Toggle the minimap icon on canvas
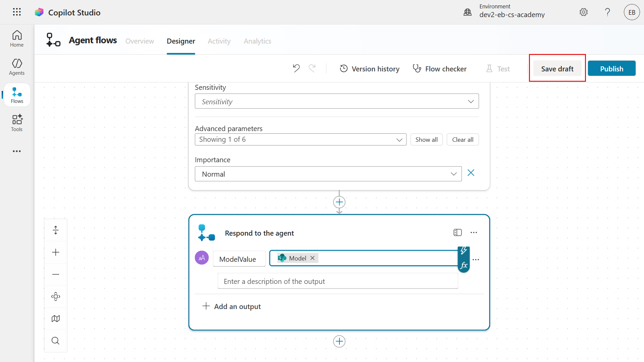Screen dimensions: 644x362 56,318
